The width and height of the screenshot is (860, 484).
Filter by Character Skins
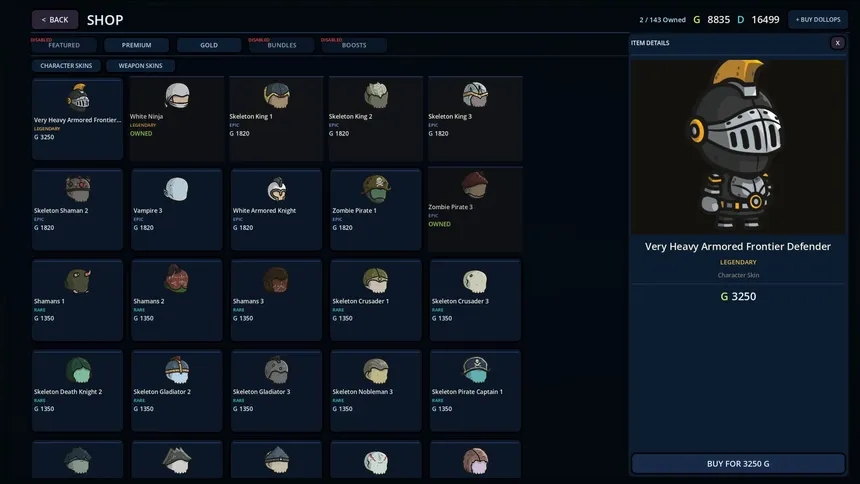[66, 65]
